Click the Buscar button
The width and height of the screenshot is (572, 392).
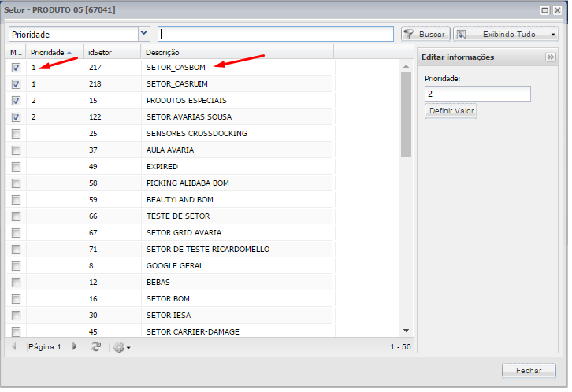[x=425, y=35]
